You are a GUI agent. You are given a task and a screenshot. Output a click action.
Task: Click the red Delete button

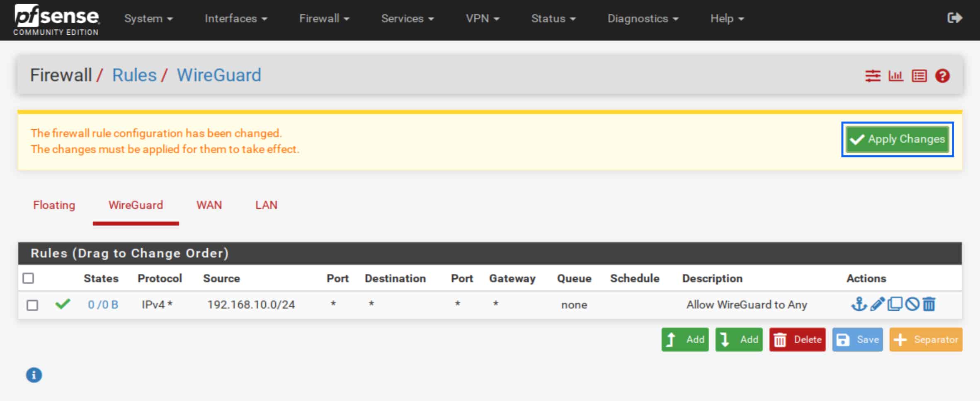(798, 340)
